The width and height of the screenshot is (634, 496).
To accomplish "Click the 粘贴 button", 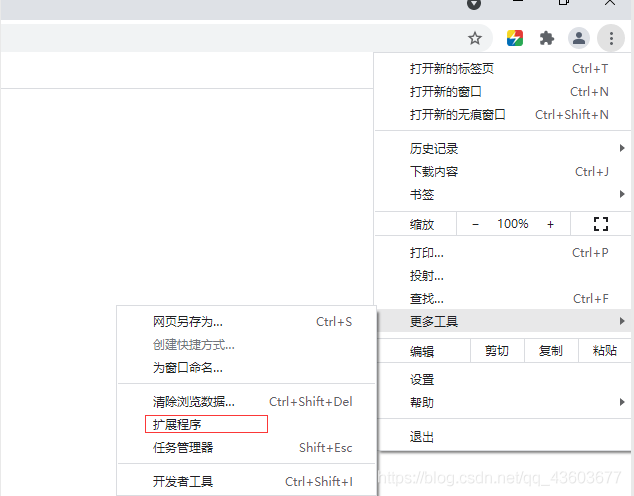I will click(604, 351).
